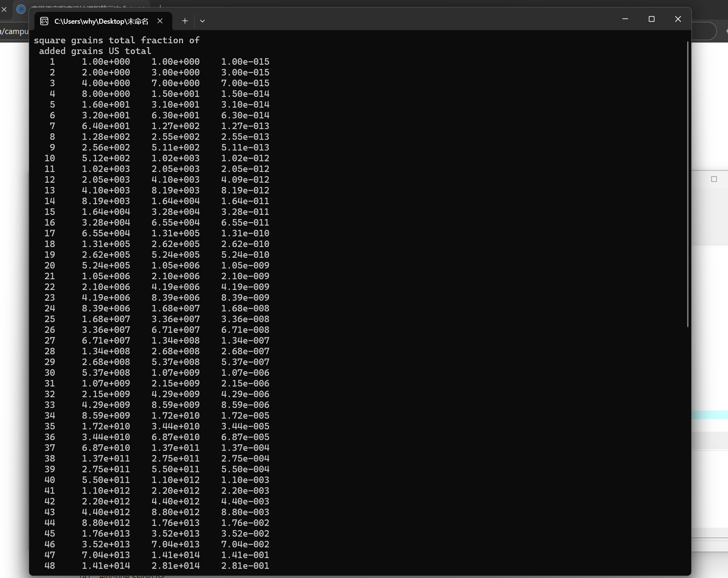Click value 4.19e+006 in row 22
This screenshot has height=578, width=728.
click(176, 287)
